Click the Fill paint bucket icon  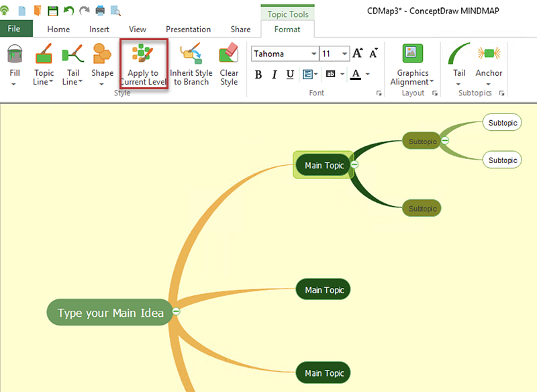(15, 54)
